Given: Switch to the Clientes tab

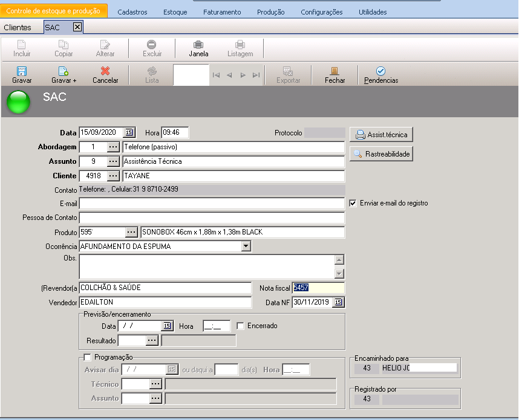Looking at the screenshot, I should pos(18,27).
